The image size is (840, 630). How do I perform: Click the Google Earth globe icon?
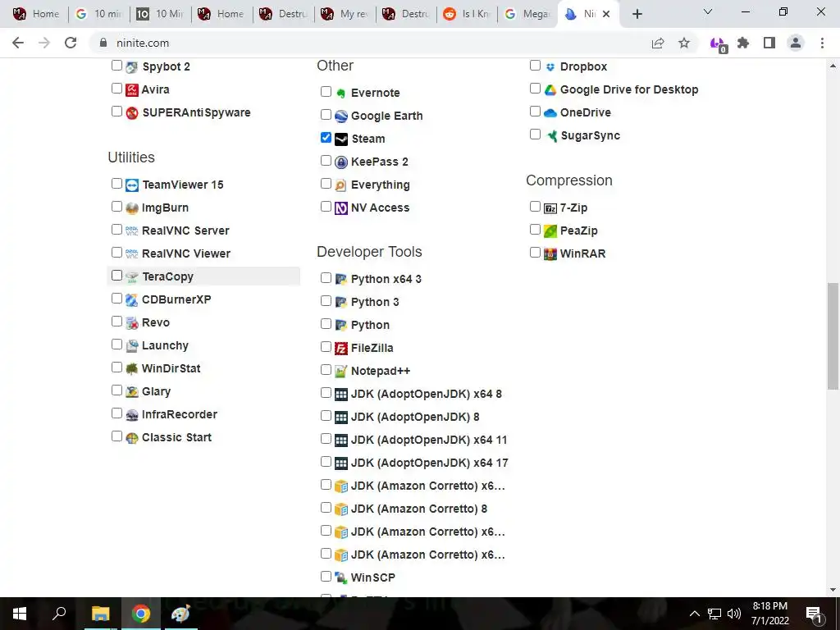click(341, 116)
